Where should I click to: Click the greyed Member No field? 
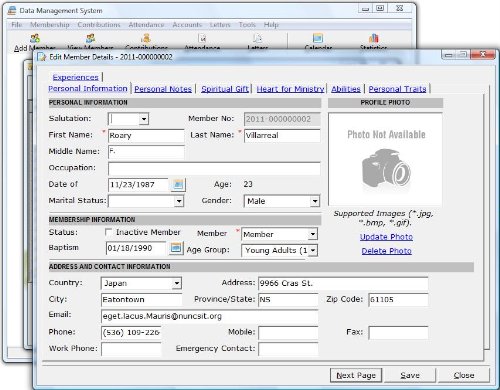tap(282, 119)
